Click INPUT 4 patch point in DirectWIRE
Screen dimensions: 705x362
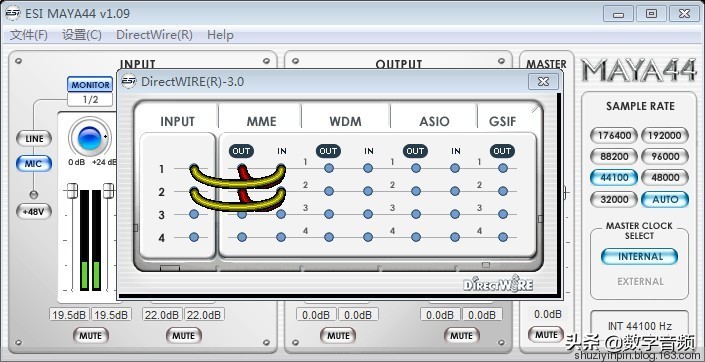click(x=194, y=237)
